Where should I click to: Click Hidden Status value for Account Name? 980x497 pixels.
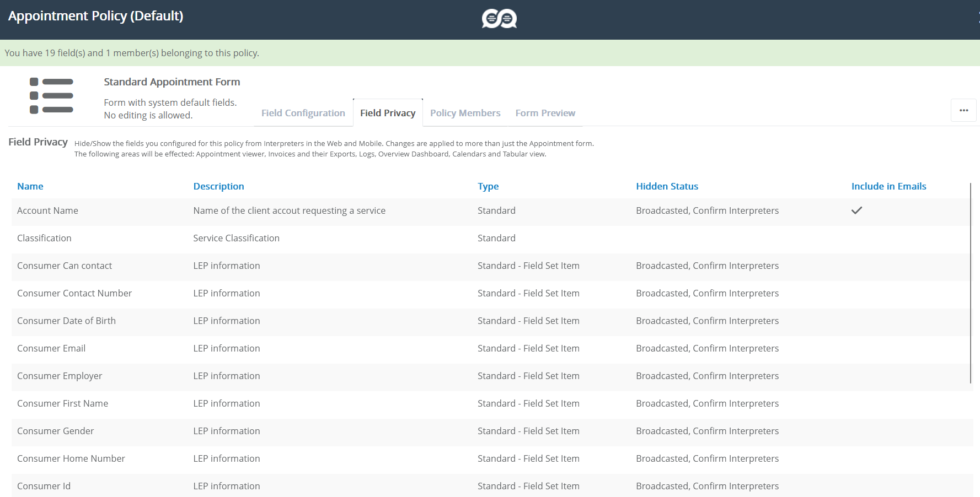tap(707, 210)
